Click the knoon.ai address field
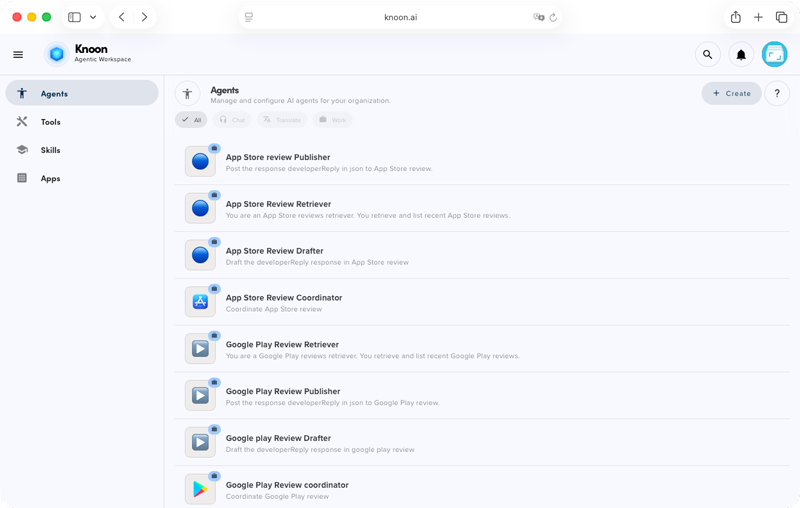Image resolution: width=800 pixels, height=508 pixels. point(399,17)
